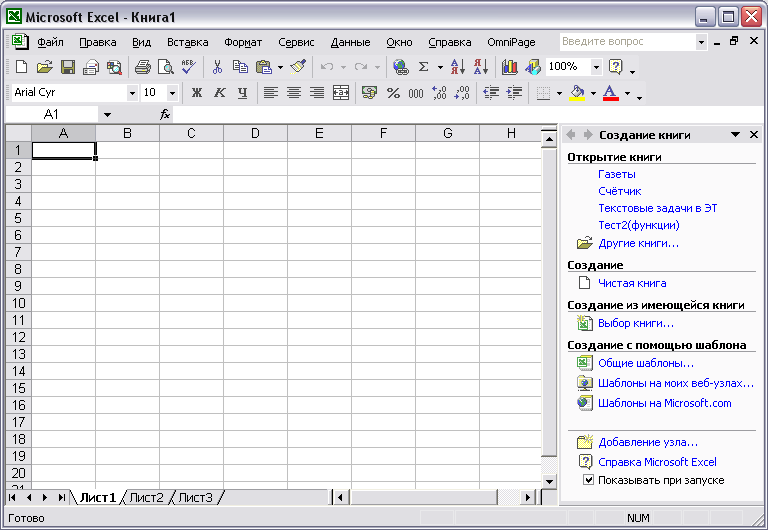
Task: Open the Файл menu
Action: click(50, 42)
